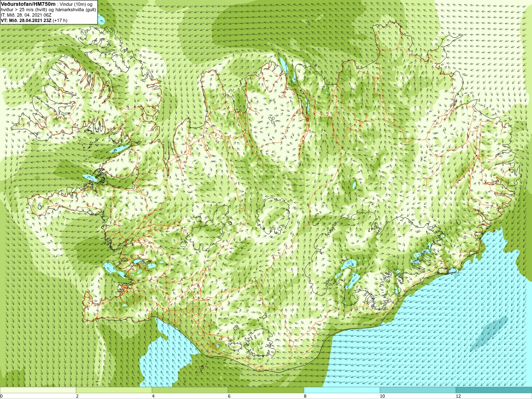Viewport: 532px width, 399px height.
Task: Click the legend scale label '2'
Action: click(x=77, y=396)
